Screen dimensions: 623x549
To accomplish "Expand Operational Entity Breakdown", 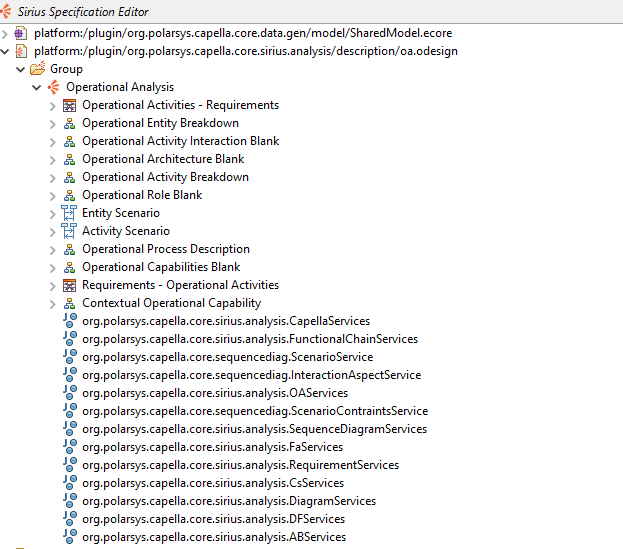I will pyautogui.click(x=52, y=124).
